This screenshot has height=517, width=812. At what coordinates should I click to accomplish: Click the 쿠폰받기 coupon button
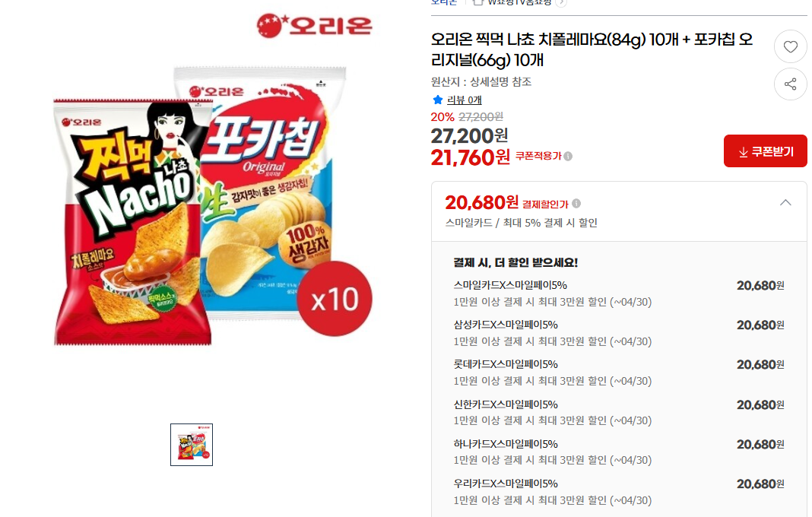point(766,151)
